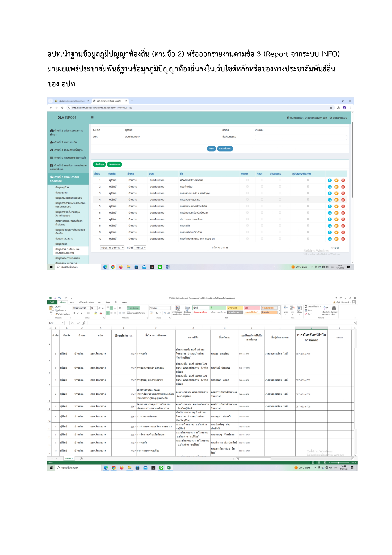The height and width of the screenshot is (555, 392).
Task: Click Paste icon in Excel ribbon
Action: point(52,308)
